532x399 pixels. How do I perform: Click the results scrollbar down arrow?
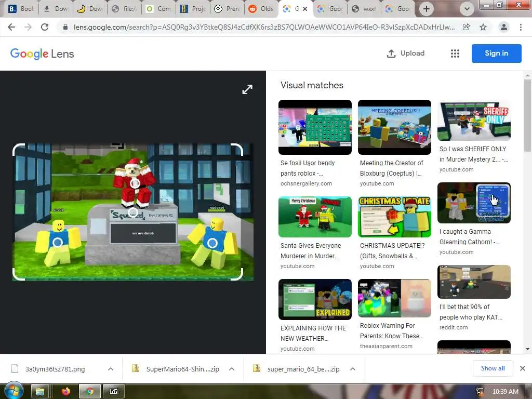[x=527, y=349]
